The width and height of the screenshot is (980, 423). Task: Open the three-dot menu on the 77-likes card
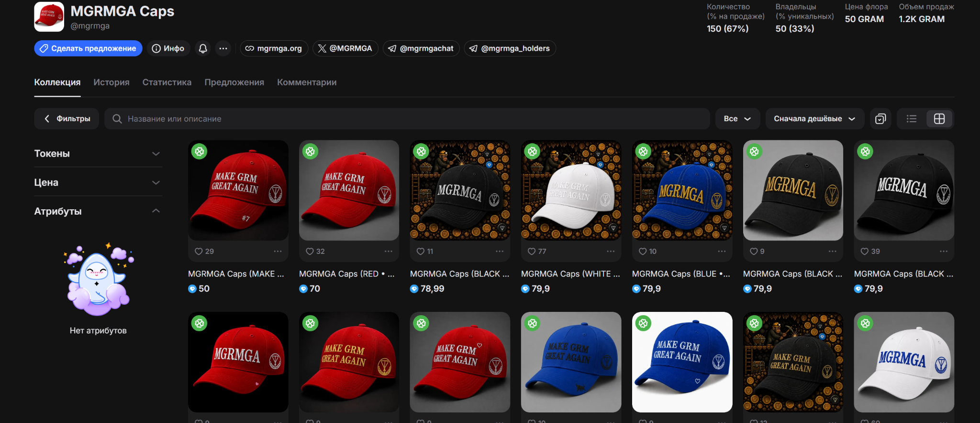coord(611,252)
